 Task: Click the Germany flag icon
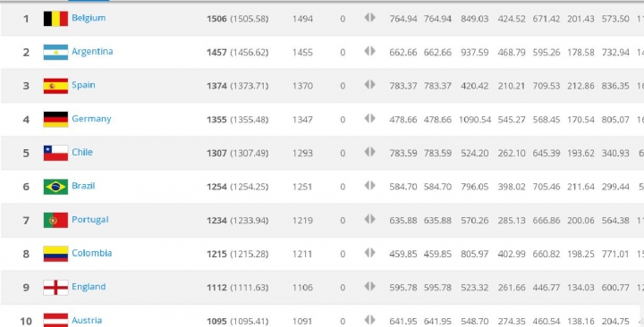click(x=55, y=120)
